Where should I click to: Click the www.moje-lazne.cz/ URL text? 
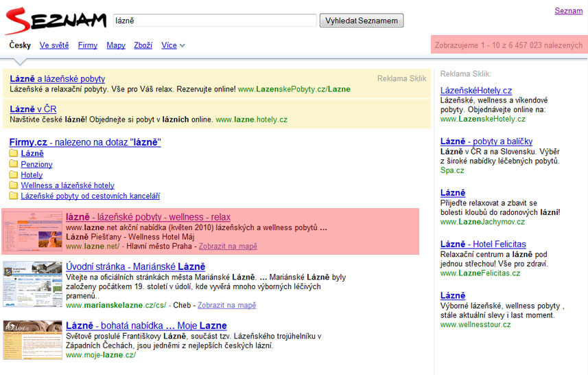coord(101,355)
